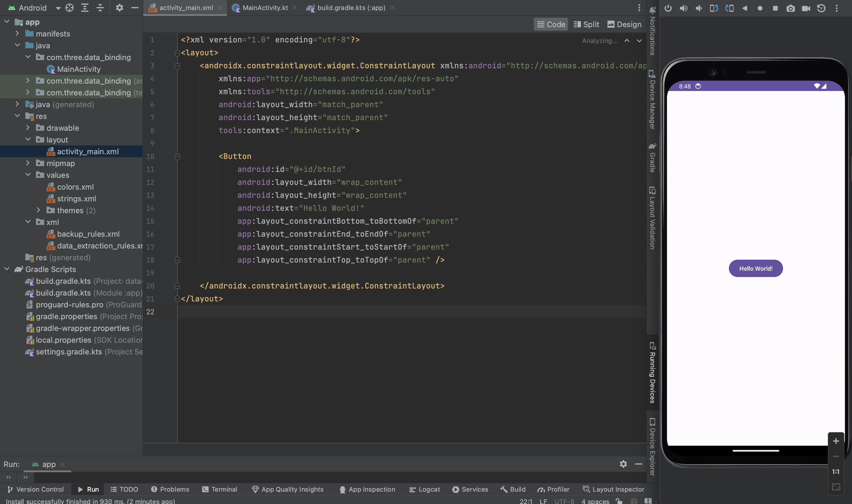Collapse the Gradle Scripts node
Viewport: 852px width, 504px height.
(x=7, y=269)
